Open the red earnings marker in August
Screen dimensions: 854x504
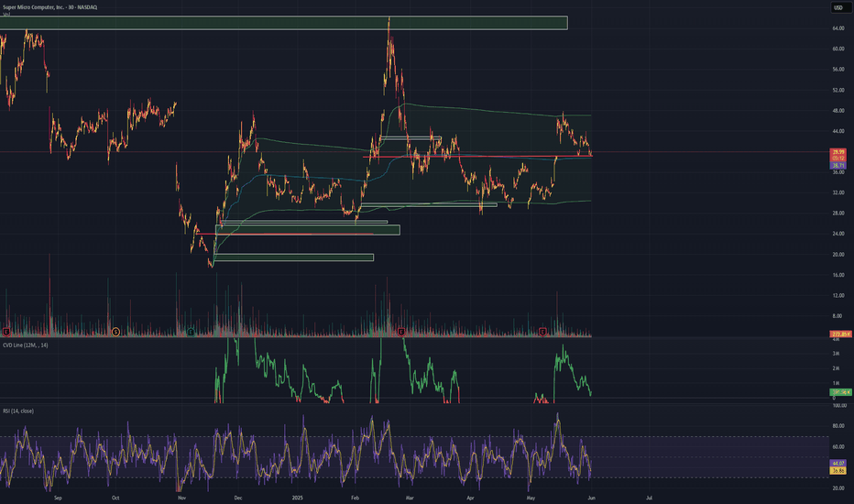[x=6, y=332]
